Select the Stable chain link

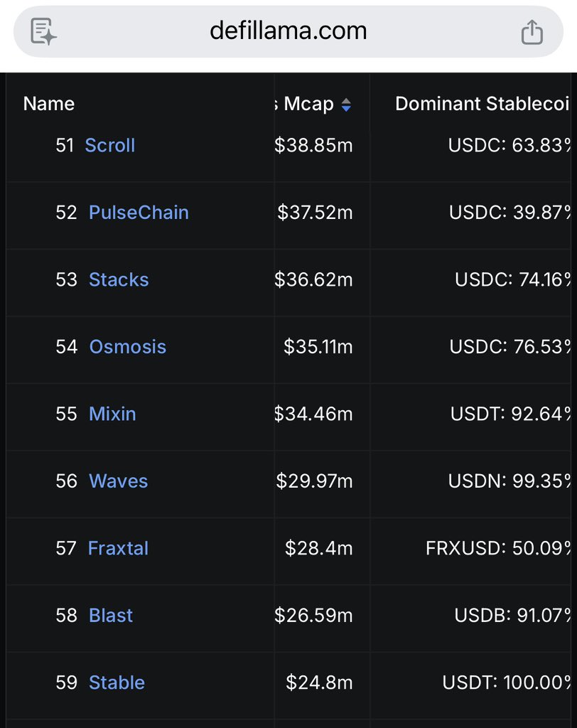tap(117, 682)
